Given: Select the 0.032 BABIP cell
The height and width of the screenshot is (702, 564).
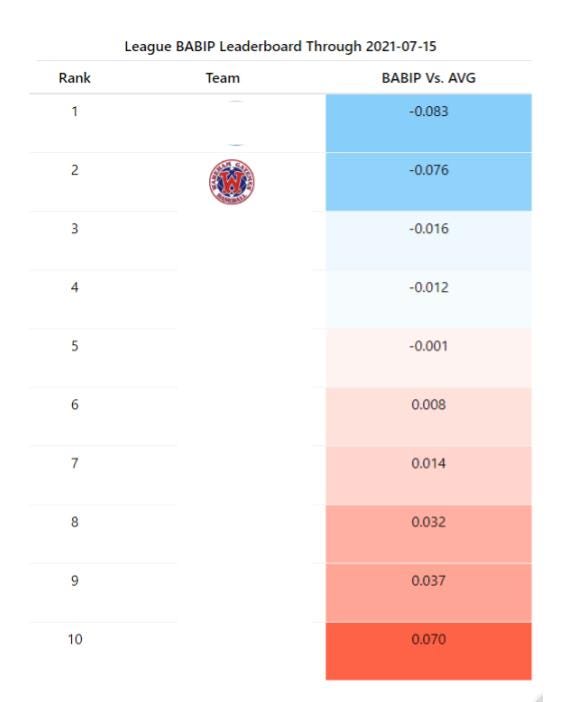Looking at the screenshot, I should click(428, 534).
